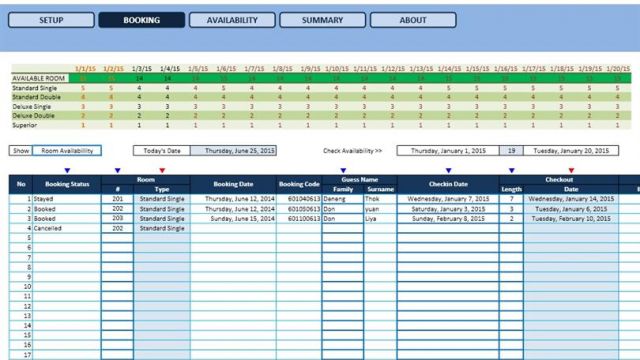Open Booking Status cell showing Stayed
Screen dimensions: 640x360
point(67,199)
